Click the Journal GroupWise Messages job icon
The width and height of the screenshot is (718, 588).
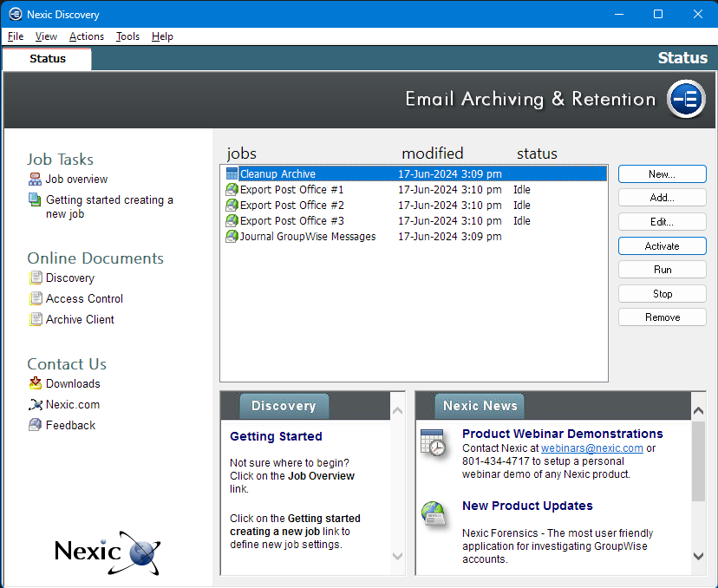coord(232,236)
